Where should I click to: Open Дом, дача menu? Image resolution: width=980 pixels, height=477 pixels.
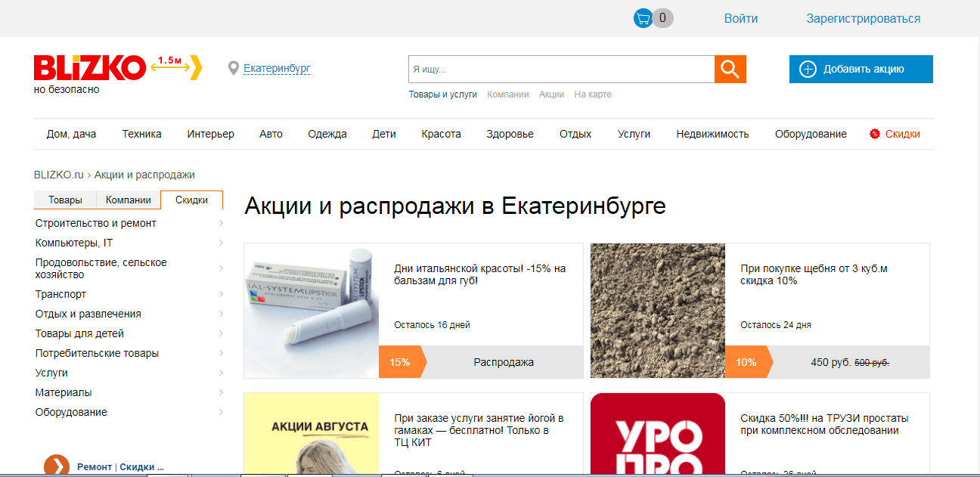72,134
